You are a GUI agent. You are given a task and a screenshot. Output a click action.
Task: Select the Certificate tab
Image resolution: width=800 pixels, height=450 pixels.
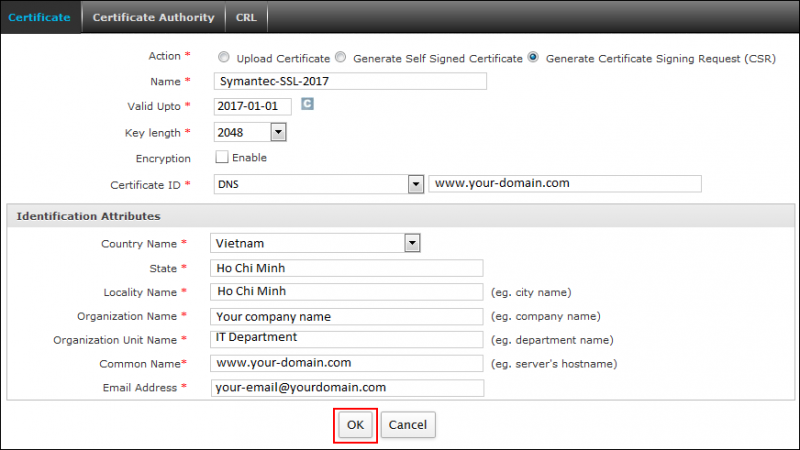coord(40,17)
